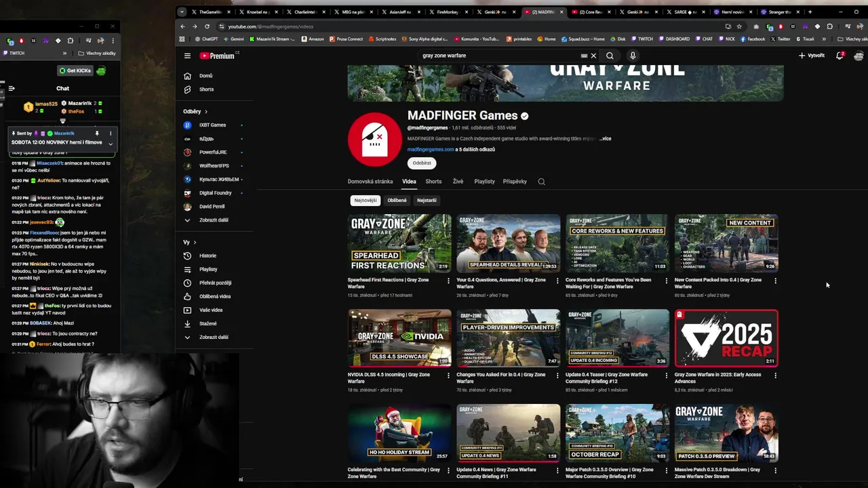Open the on-screen keyboard icon in search box
The width and height of the screenshot is (868, 488).
click(x=584, y=56)
